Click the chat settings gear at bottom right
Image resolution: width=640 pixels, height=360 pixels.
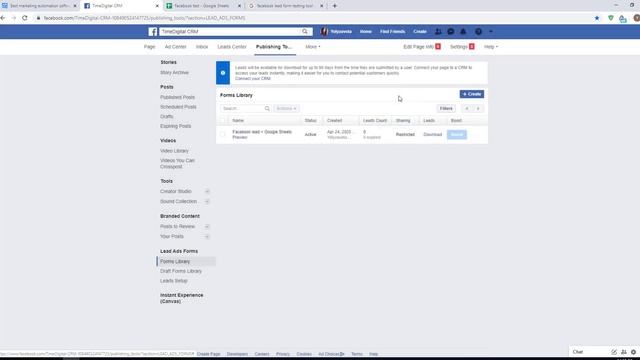[x=633, y=352]
